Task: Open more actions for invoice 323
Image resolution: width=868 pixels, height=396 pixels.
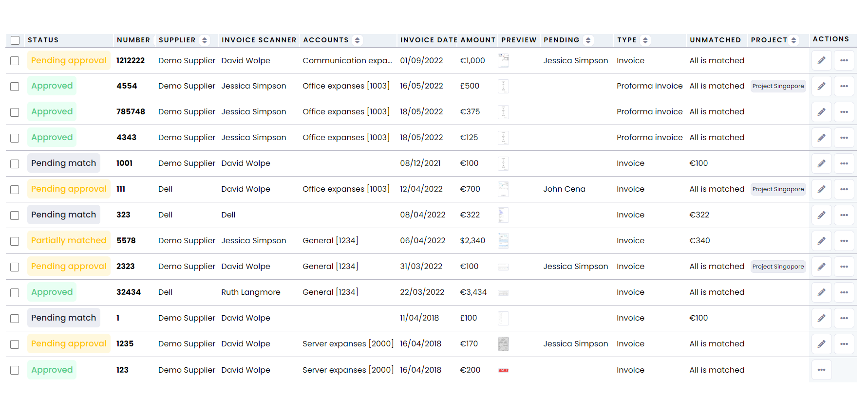Action: pyautogui.click(x=844, y=215)
